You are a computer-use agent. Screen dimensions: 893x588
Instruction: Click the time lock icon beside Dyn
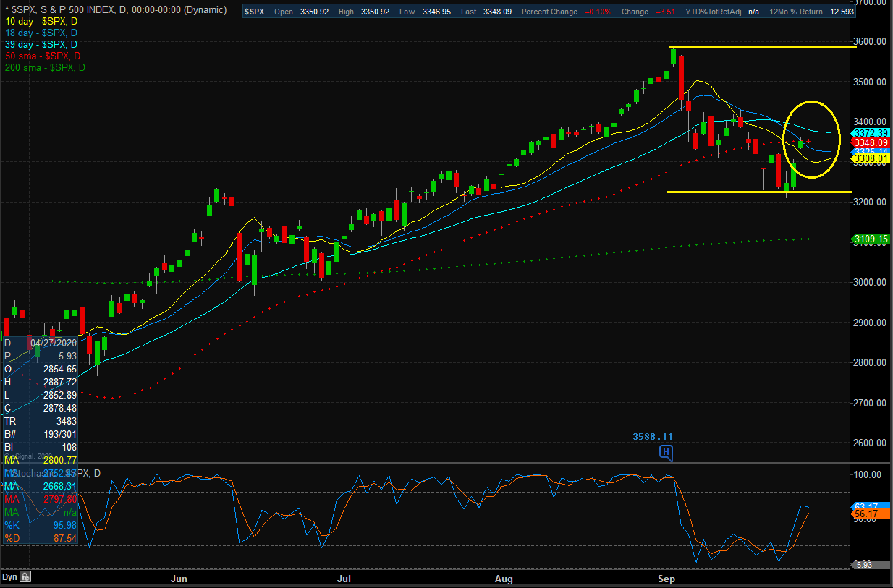point(24,577)
